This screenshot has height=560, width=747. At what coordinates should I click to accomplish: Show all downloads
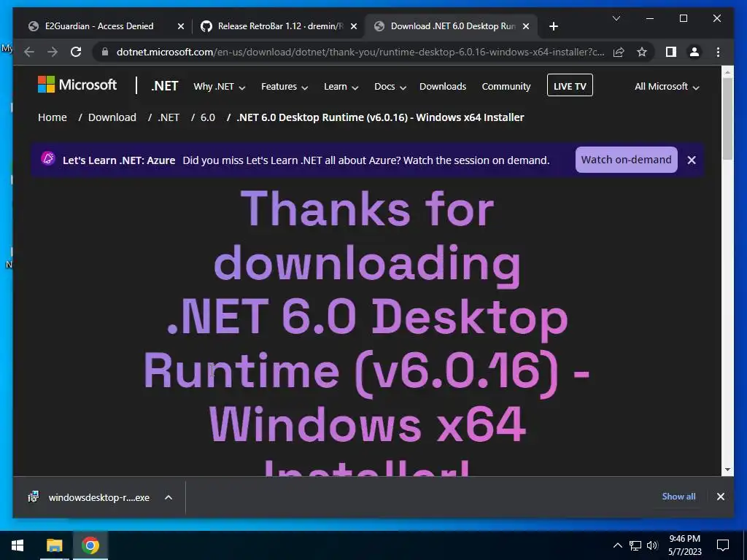click(678, 496)
